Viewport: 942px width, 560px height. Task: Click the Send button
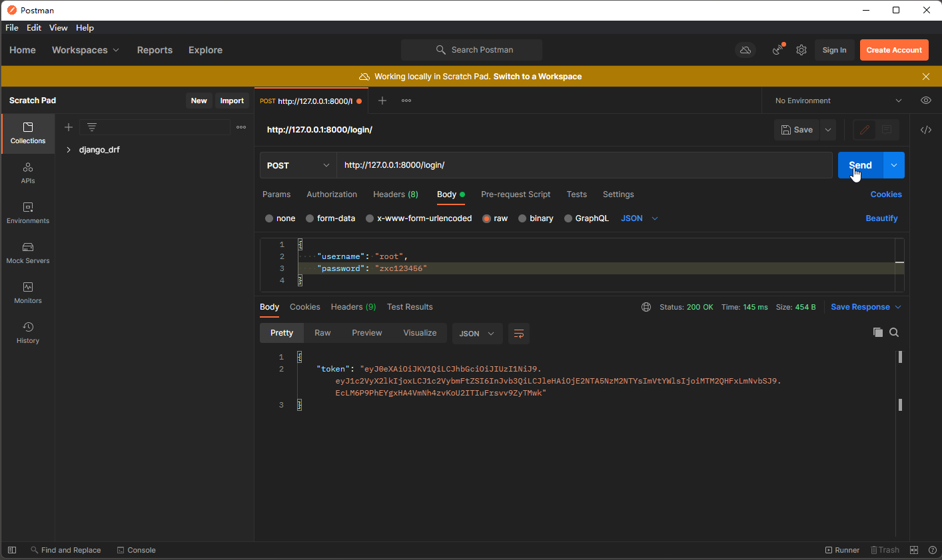pyautogui.click(x=861, y=165)
